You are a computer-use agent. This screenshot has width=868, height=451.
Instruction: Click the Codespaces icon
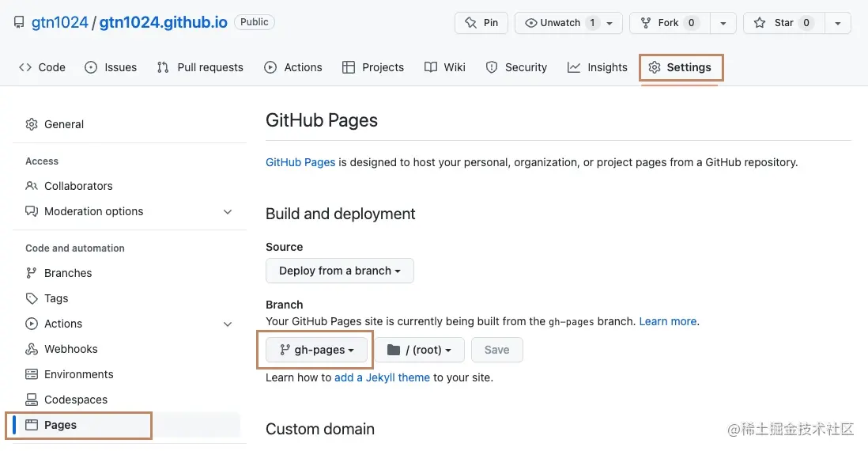[32, 400]
